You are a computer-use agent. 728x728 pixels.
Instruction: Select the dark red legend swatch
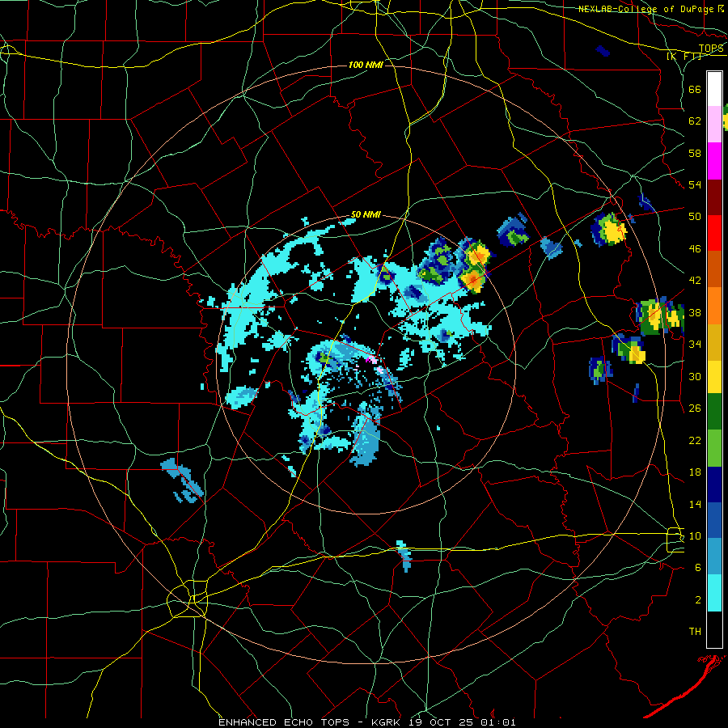714,197
